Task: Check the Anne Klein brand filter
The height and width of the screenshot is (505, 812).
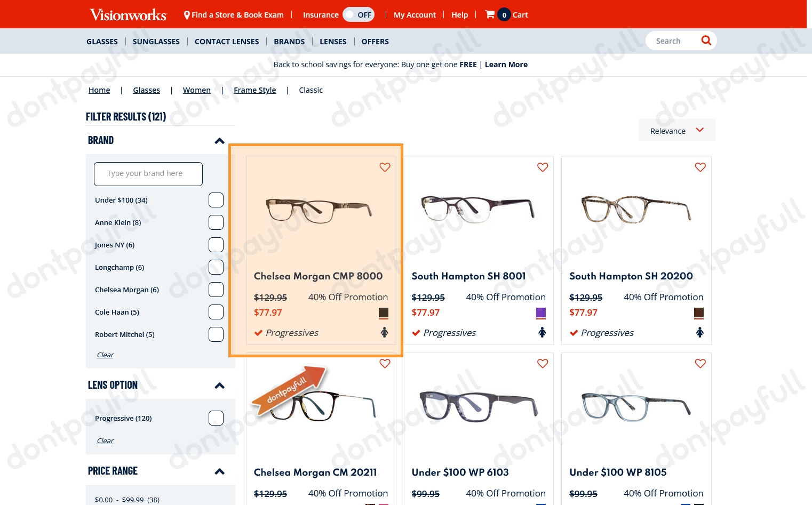Action: coord(216,222)
